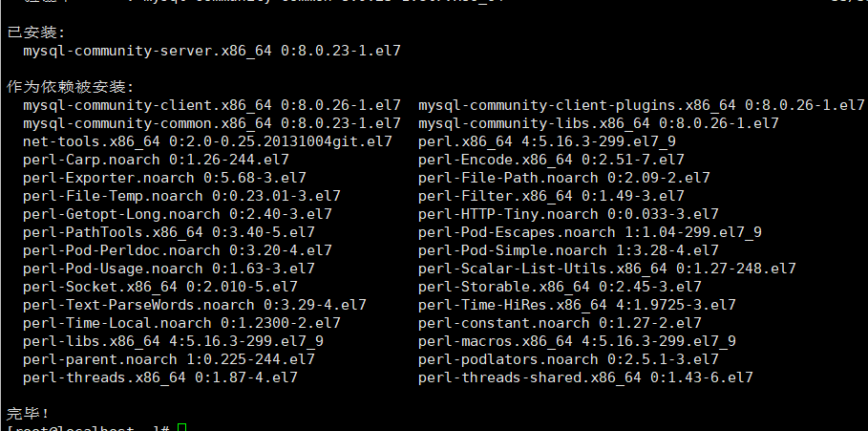
Task: Click the mysql-community-common package entry
Action: pyautogui.click(x=212, y=123)
